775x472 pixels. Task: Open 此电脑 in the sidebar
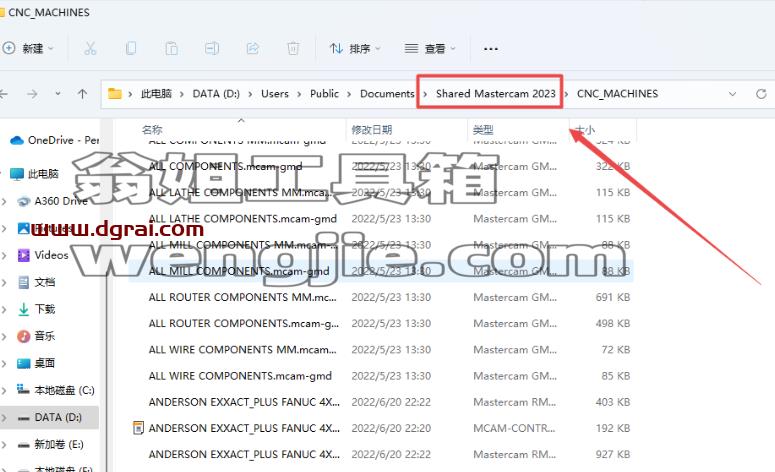[x=35, y=174]
